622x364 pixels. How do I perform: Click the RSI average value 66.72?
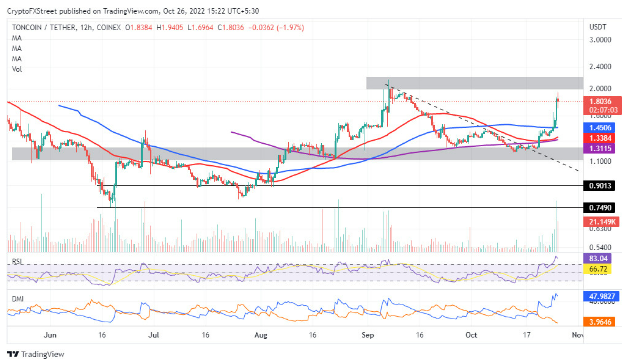point(597,269)
